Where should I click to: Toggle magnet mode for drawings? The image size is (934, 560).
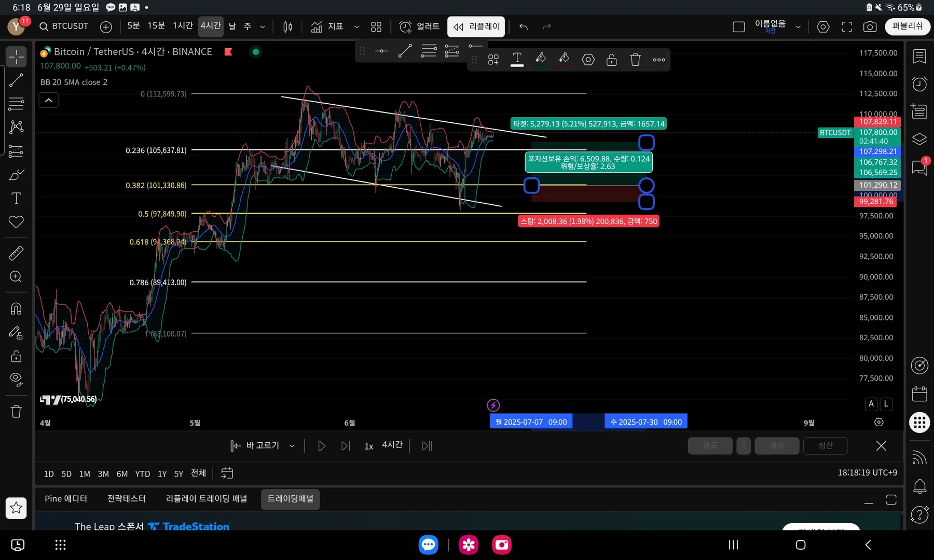[16, 309]
